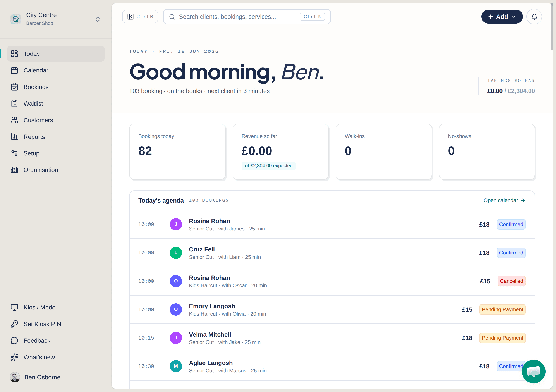This screenshot has width=556, height=392.
Task: Open the Calendar page icon
Action: [14, 70]
